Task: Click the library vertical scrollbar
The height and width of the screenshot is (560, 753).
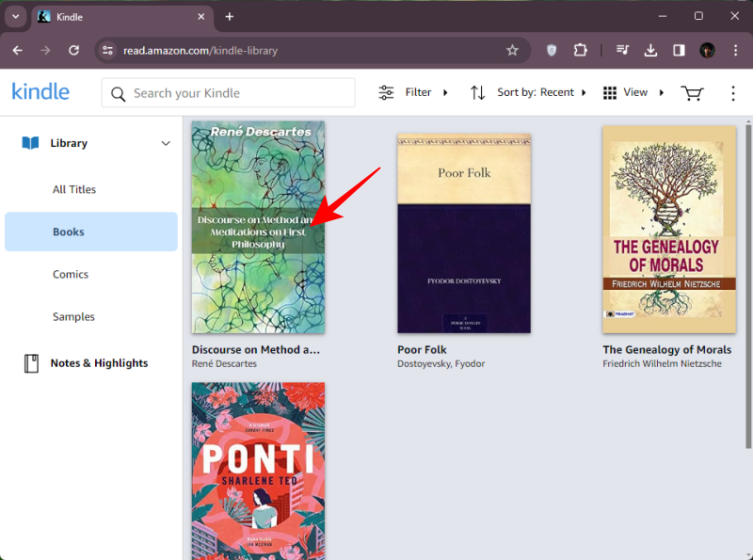Action: click(x=748, y=286)
